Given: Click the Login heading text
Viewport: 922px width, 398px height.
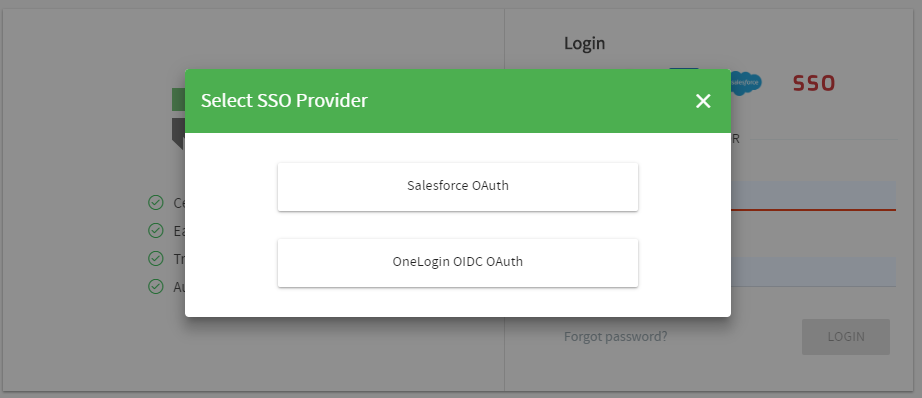Looking at the screenshot, I should pos(584,44).
